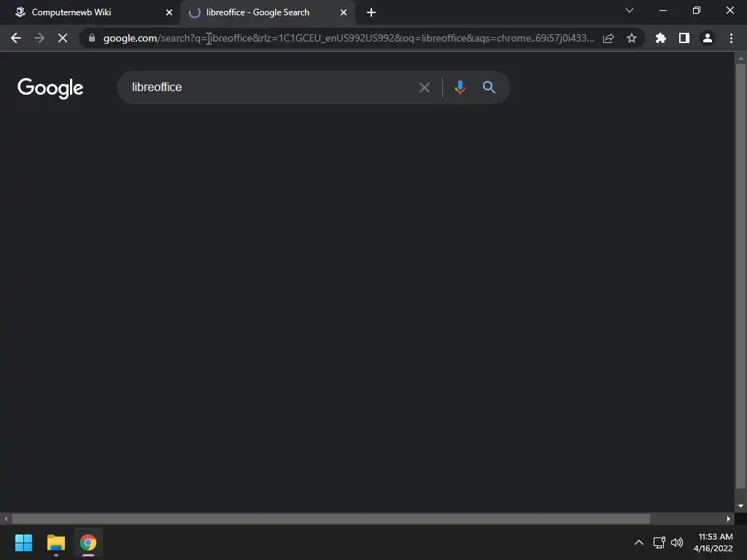Restore down the Chrome window
Image resolution: width=747 pixels, height=560 pixels.
pos(697,10)
